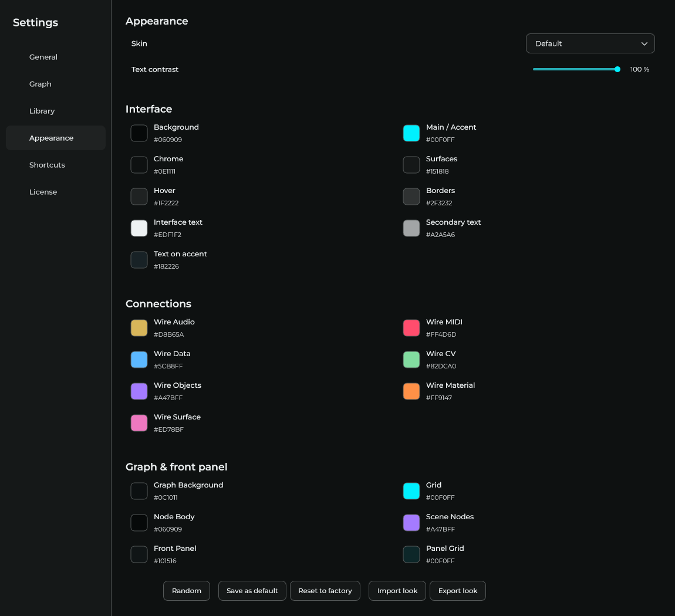Screen dimensions: 675x616
Task: Click the Grid color swatch
Action: pos(411,491)
